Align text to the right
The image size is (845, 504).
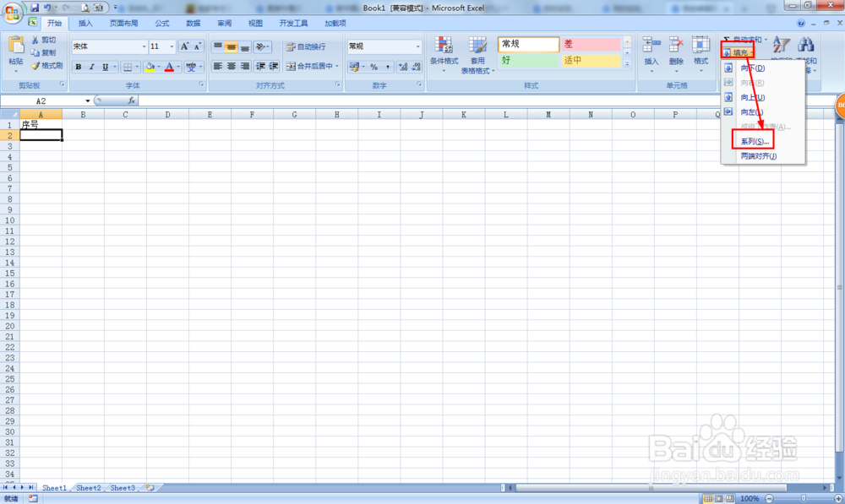[x=245, y=66]
